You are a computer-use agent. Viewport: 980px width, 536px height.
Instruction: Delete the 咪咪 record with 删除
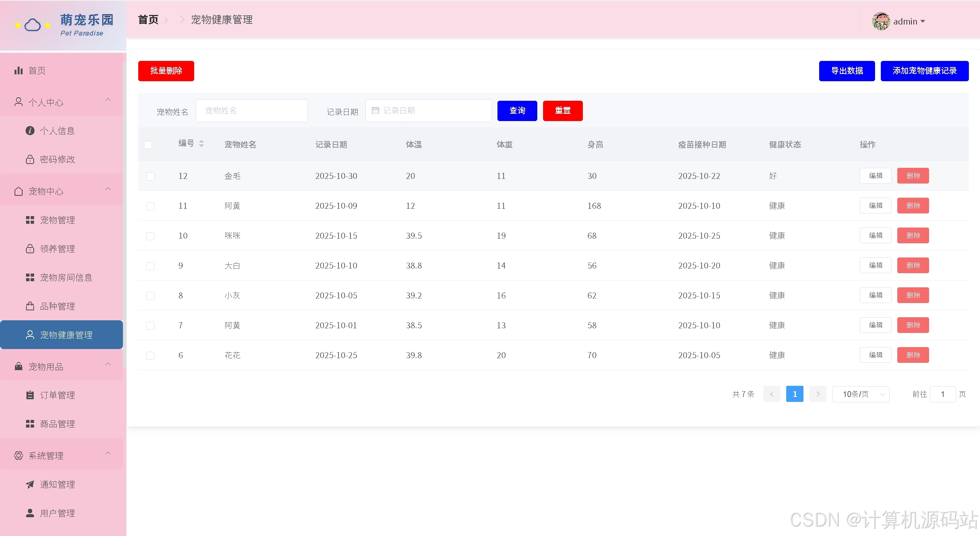click(913, 235)
